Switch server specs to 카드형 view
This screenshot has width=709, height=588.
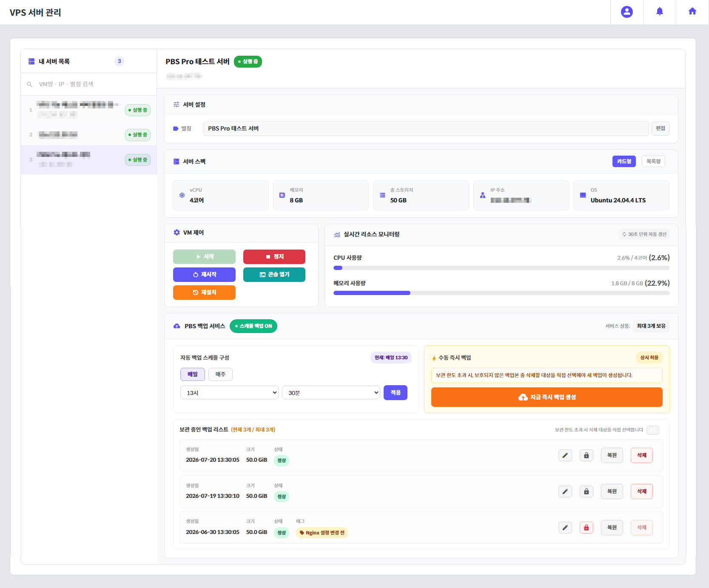(x=624, y=162)
